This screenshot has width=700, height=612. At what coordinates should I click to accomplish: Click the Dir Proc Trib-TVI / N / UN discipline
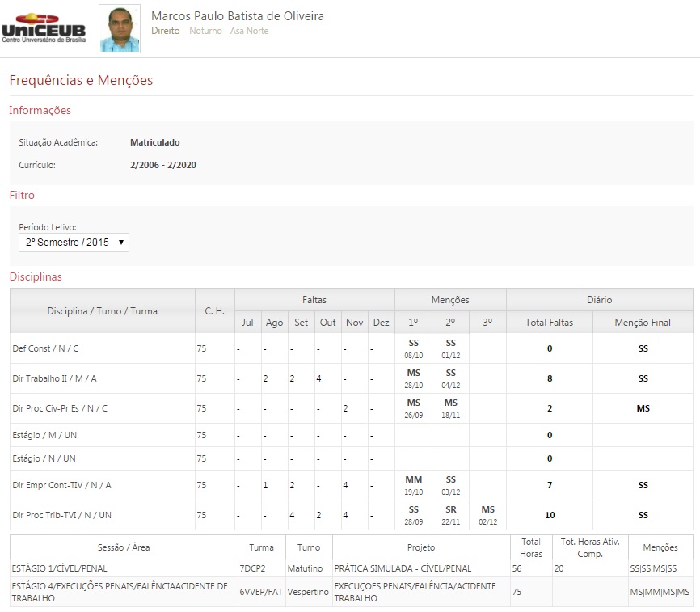pos(61,515)
